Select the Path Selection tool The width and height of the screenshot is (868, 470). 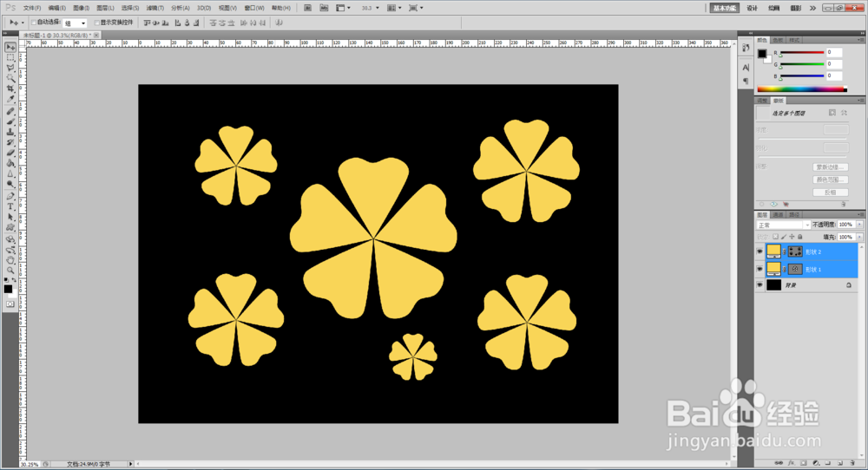[10, 218]
